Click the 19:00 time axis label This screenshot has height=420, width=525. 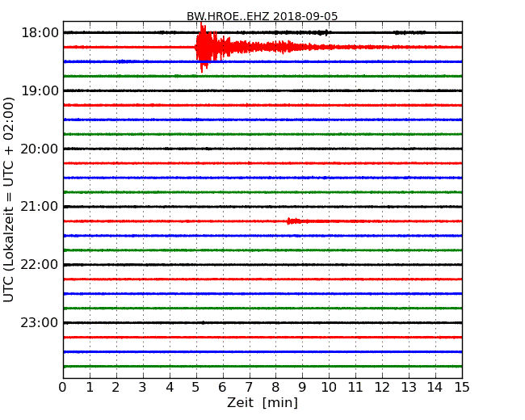(x=40, y=90)
